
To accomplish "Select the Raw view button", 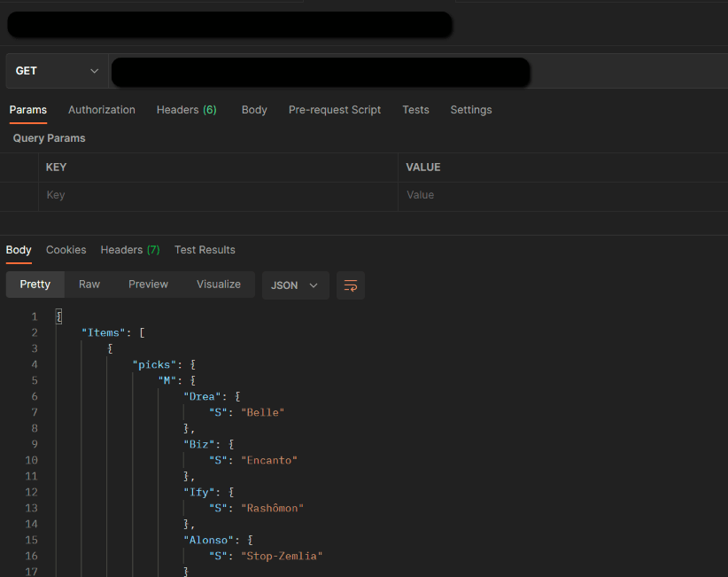I will [x=89, y=285].
